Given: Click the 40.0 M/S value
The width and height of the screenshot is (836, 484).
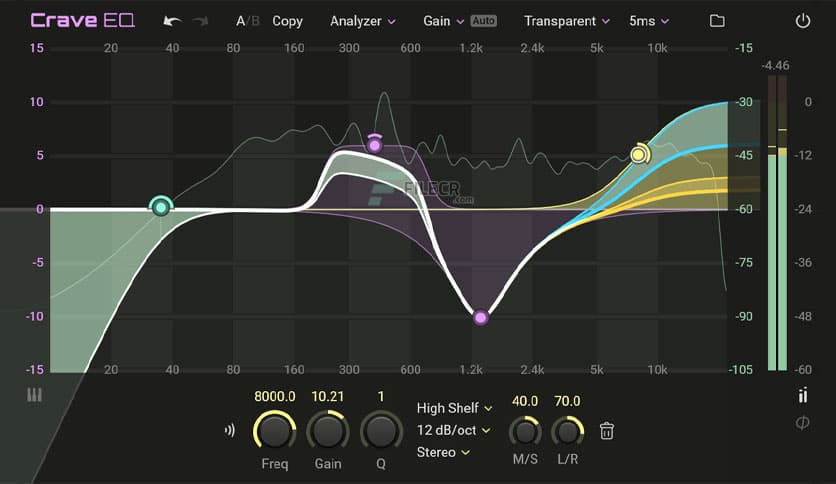Looking at the screenshot, I should point(525,401).
